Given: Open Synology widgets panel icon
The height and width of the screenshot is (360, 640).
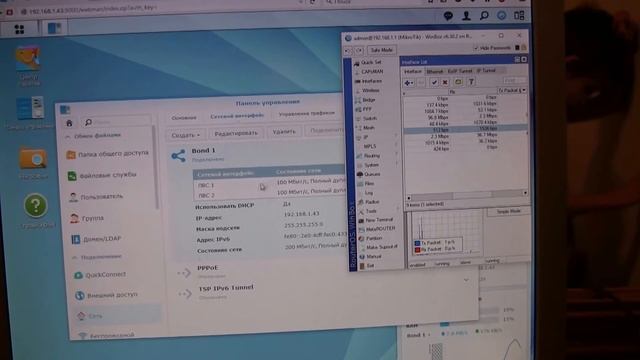Looking at the screenshot, I should click(519, 16).
